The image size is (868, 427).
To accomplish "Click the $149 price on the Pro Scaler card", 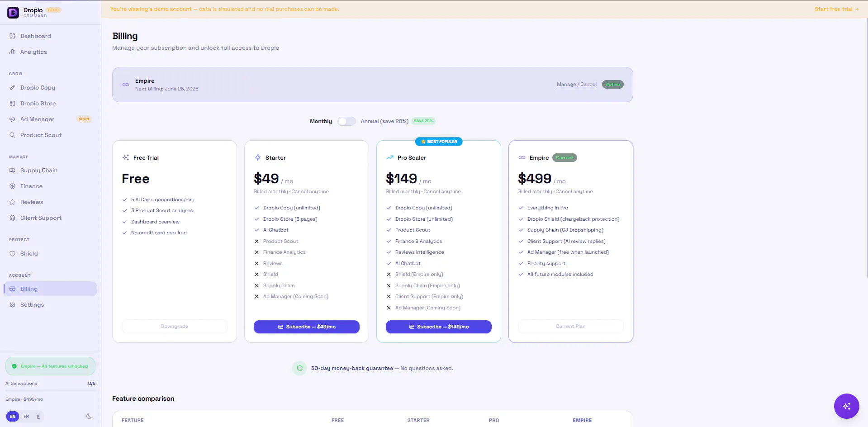I will pos(401,179).
